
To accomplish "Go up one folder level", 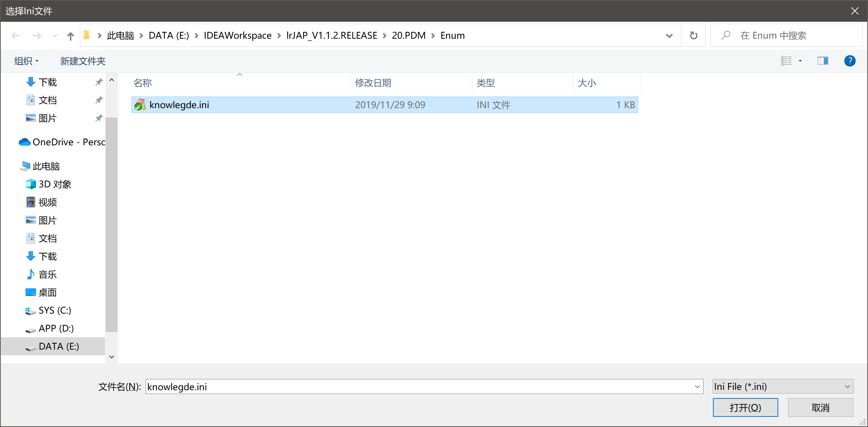I will (x=71, y=36).
